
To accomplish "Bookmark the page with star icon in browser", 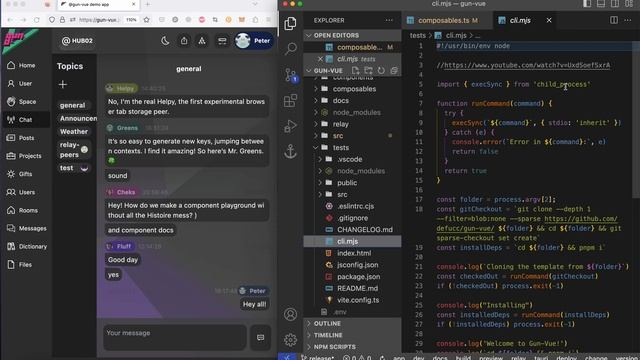I will (x=147, y=20).
